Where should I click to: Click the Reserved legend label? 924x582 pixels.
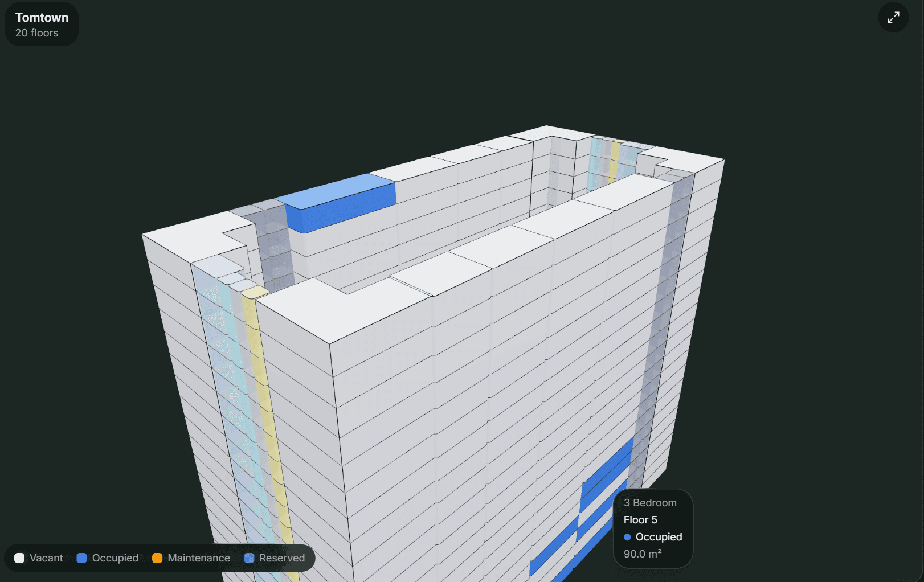(x=282, y=558)
